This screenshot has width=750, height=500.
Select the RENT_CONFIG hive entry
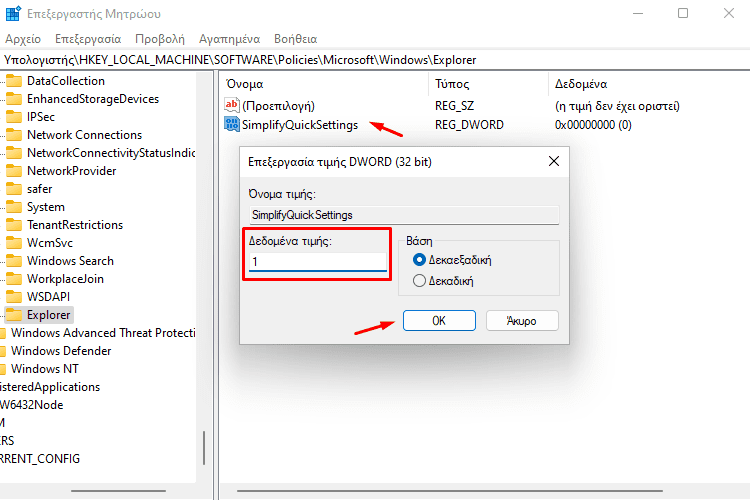40,458
